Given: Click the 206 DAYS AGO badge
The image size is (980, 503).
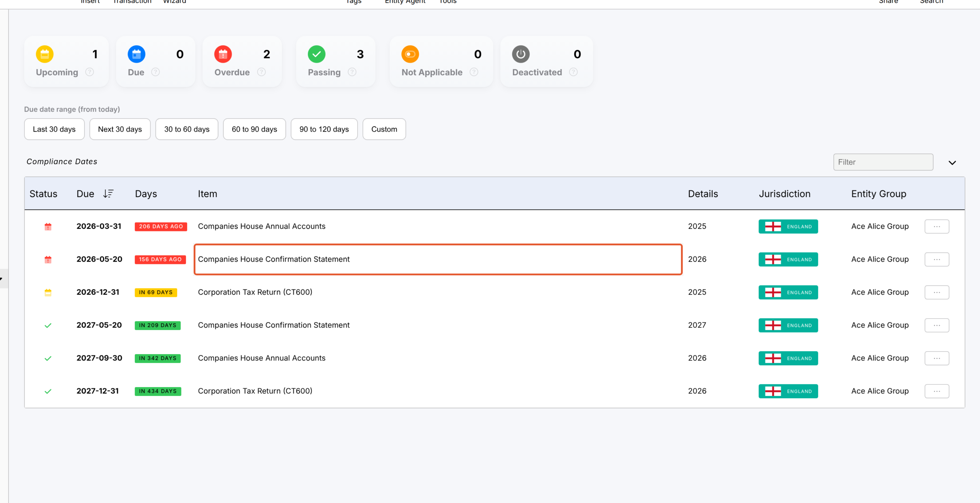Looking at the screenshot, I should pos(161,226).
